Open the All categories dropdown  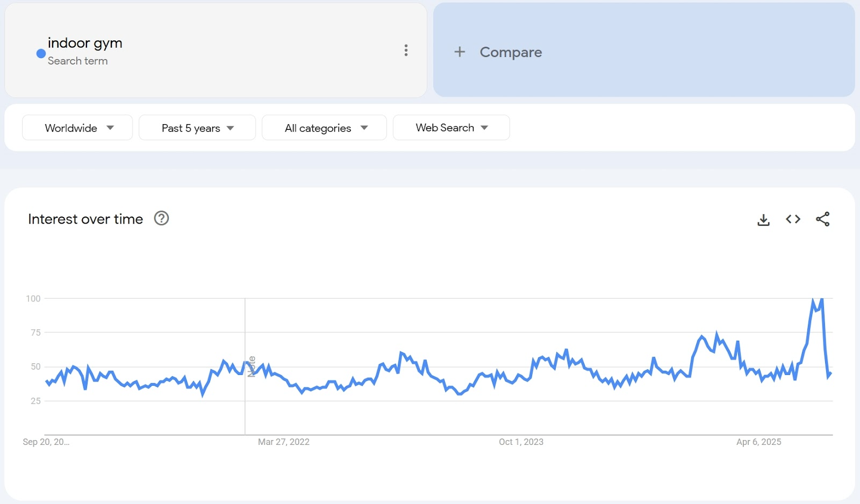click(x=324, y=128)
